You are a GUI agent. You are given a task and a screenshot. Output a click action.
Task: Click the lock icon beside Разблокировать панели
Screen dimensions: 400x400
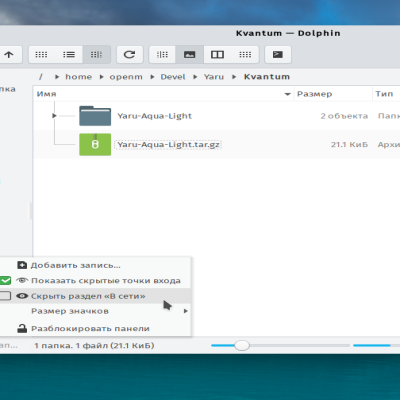click(22, 329)
